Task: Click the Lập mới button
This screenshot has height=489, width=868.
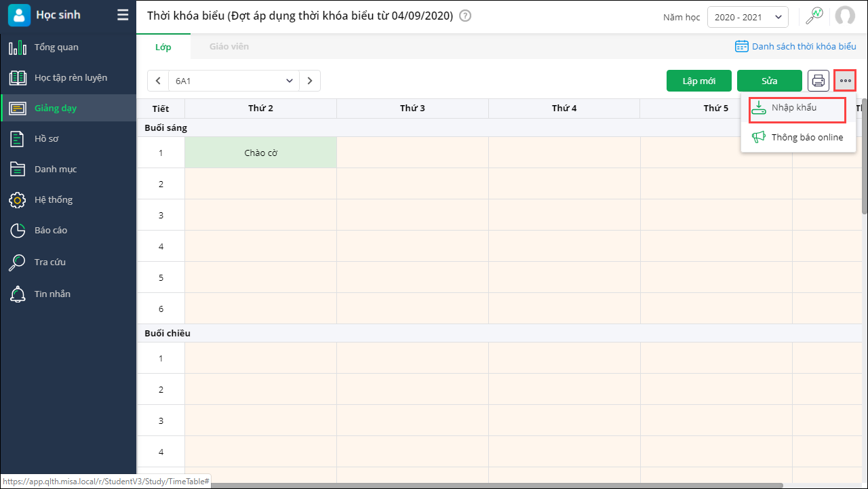Action: (x=699, y=81)
